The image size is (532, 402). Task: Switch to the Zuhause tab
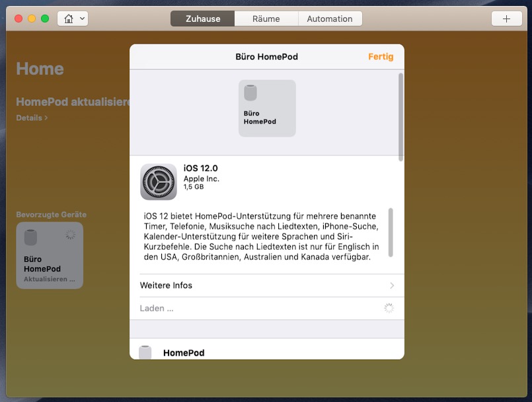[203, 19]
